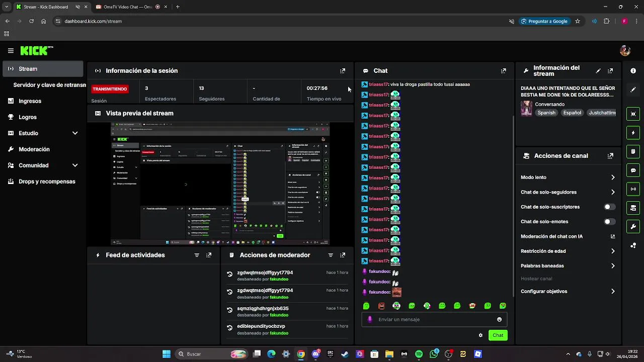Image resolution: width=644 pixels, height=362 pixels.
Task: Toggle stream preview widget in right toolbar
Action: pyautogui.click(x=633, y=114)
